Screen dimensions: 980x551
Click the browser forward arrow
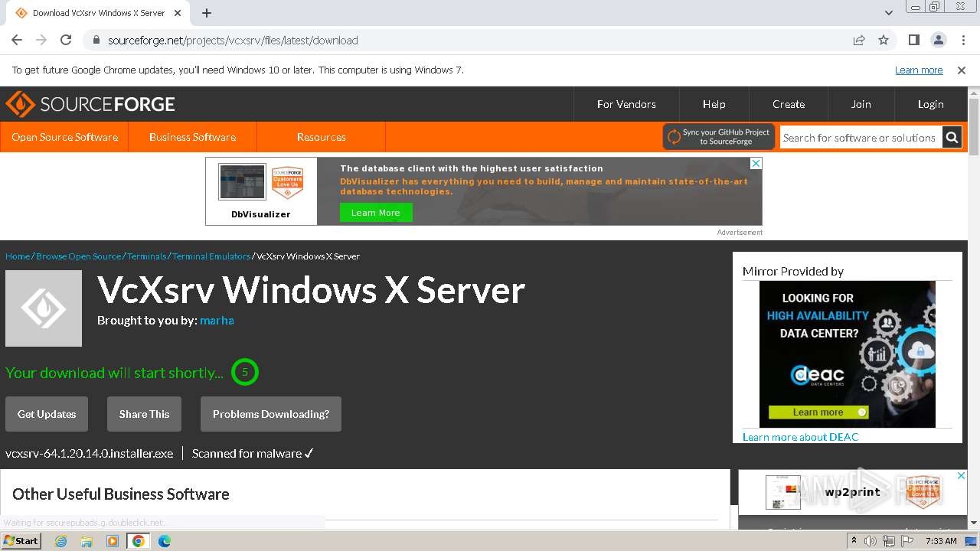click(x=41, y=41)
